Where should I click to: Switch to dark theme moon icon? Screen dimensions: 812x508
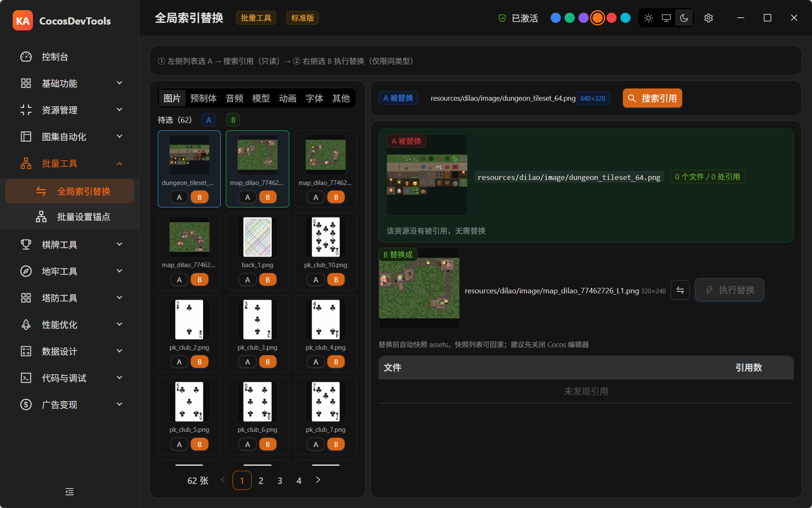[x=684, y=18]
